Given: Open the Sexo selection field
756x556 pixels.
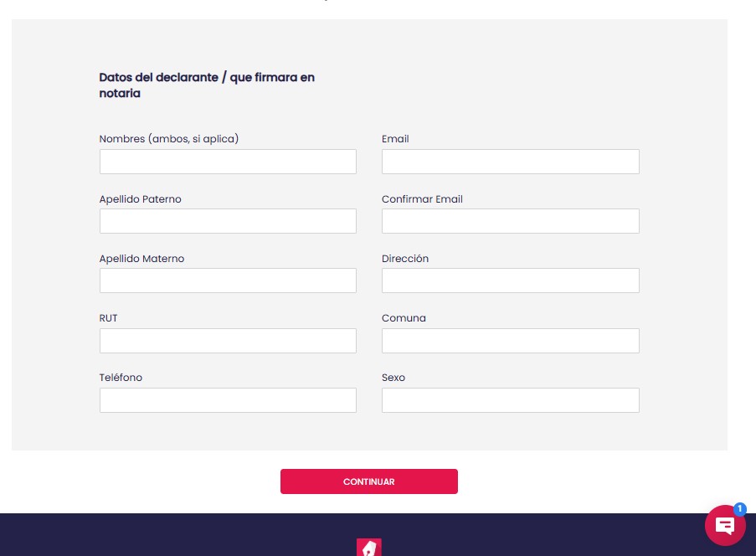Looking at the screenshot, I should coord(510,399).
